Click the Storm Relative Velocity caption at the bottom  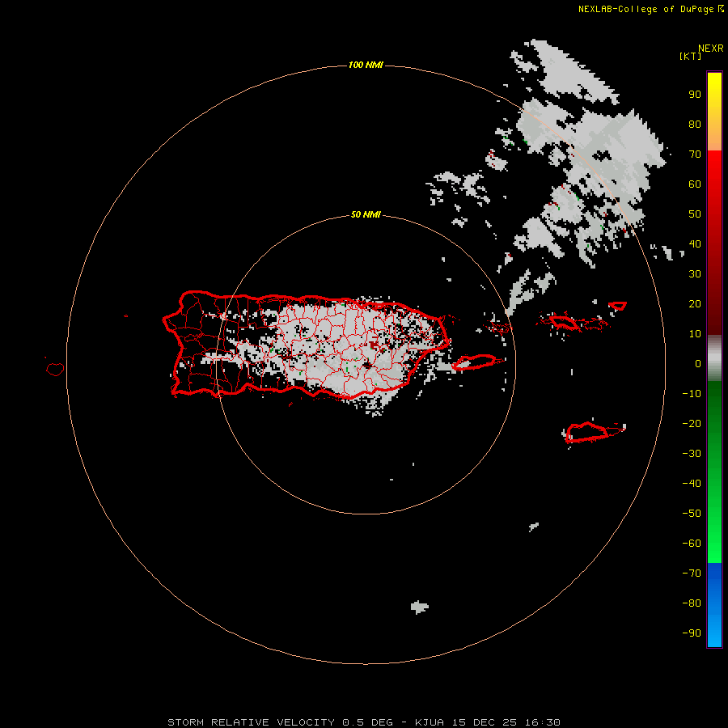(363, 722)
